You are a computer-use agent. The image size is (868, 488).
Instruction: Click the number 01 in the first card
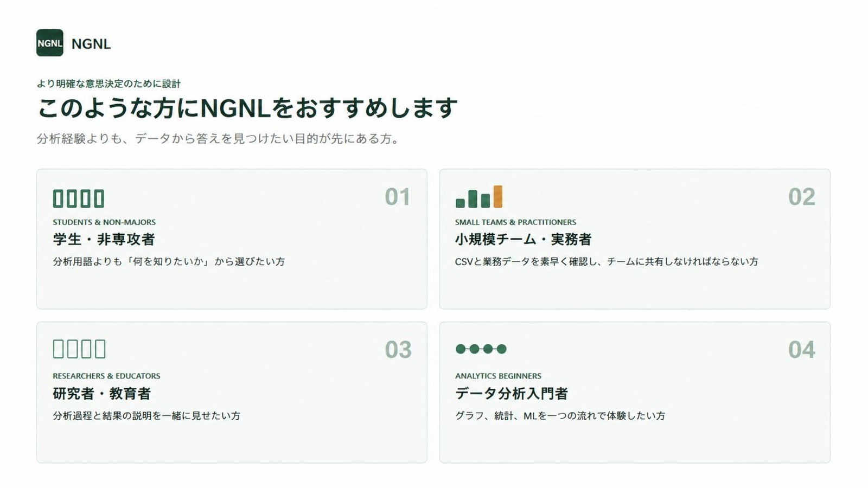point(398,197)
